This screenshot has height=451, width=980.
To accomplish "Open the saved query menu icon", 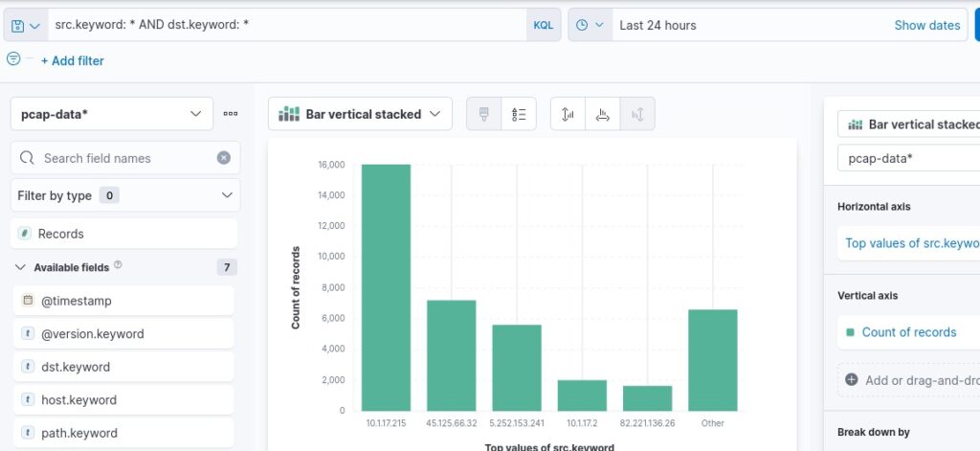I will [25, 26].
